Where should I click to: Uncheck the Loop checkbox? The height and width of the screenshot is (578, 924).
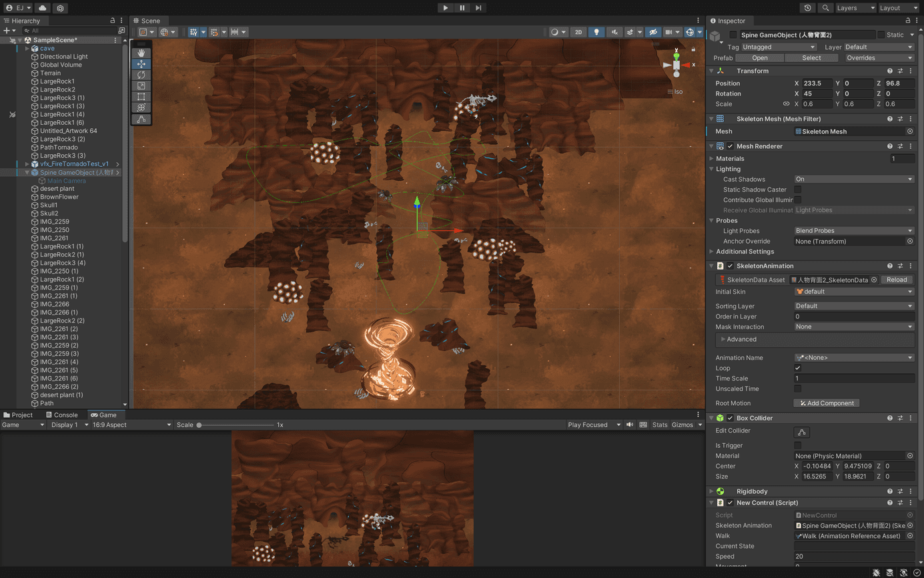pyautogui.click(x=798, y=368)
